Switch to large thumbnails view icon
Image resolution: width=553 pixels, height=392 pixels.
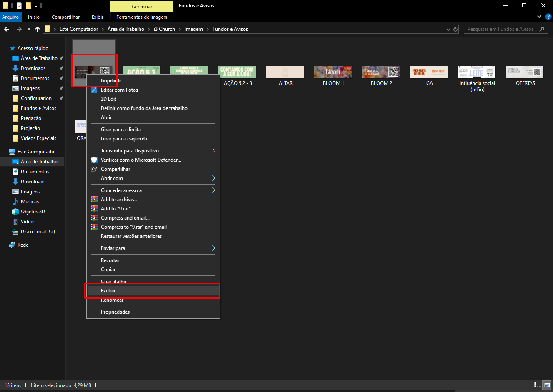pos(547,385)
